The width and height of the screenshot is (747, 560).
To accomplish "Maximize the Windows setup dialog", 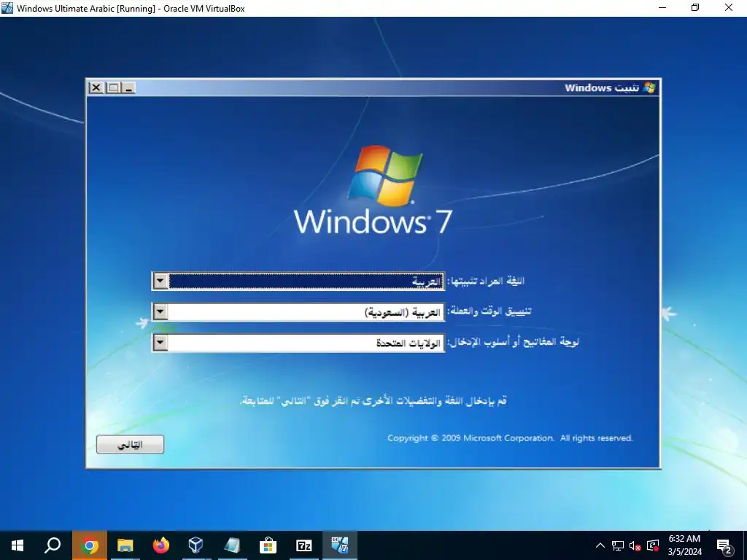I will pos(113,87).
